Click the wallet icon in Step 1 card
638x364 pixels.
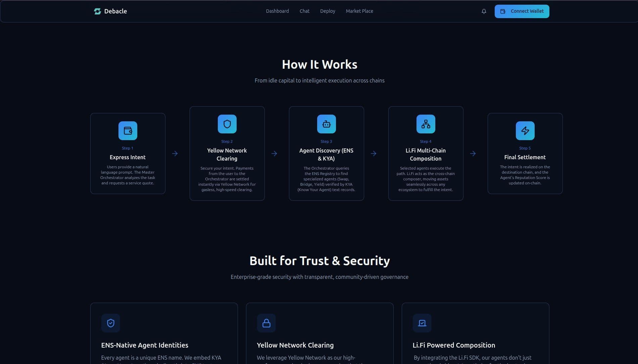pyautogui.click(x=128, y=131)
